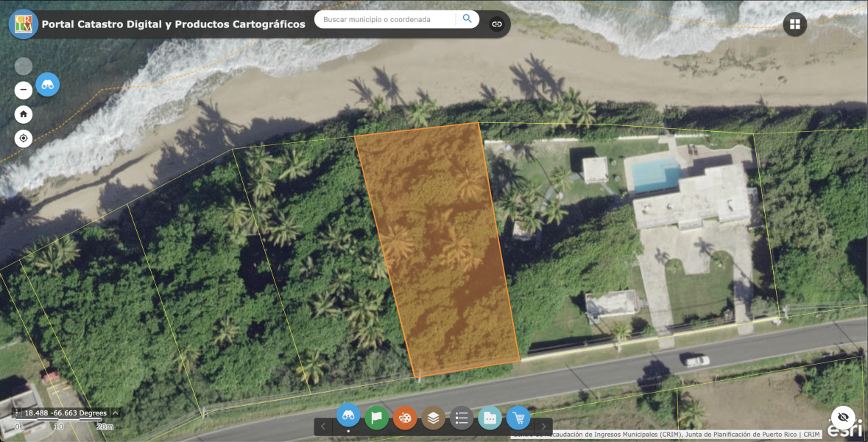The height and width of the screenshot is (442, 868).
Task: Open the teal folder documents tool
Action: (x=490, y=417)
